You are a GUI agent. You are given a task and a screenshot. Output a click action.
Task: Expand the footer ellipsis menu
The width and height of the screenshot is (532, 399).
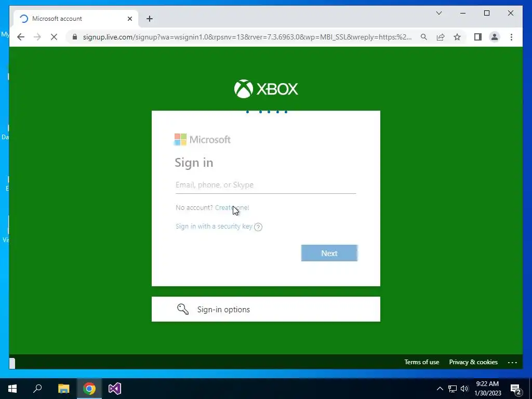coord(512,362)
